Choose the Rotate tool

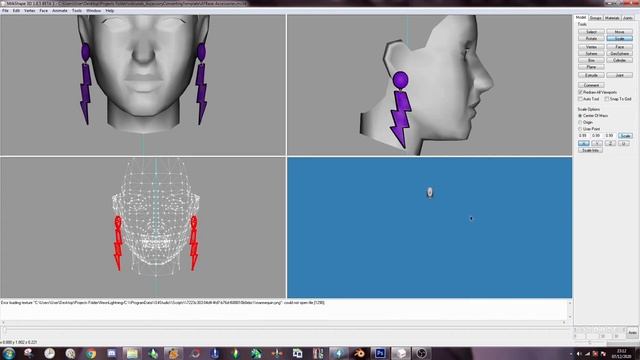coord(591,38)
